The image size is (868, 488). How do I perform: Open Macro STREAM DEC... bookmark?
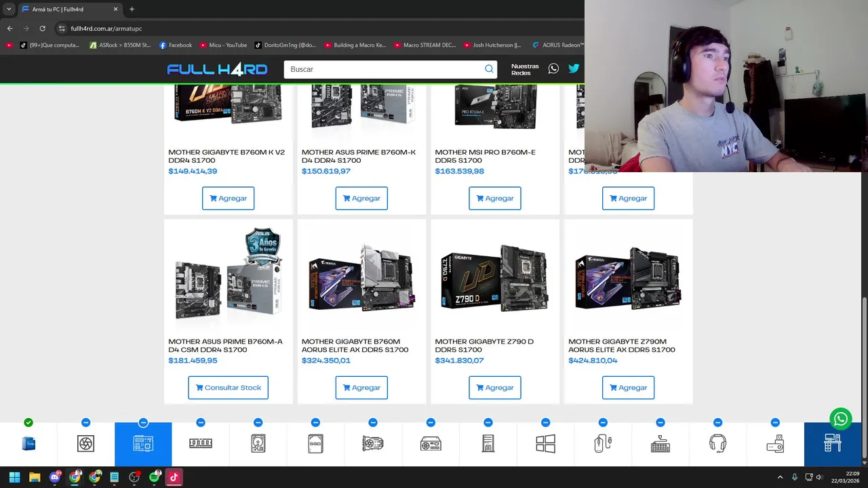[x=425, y=45]
